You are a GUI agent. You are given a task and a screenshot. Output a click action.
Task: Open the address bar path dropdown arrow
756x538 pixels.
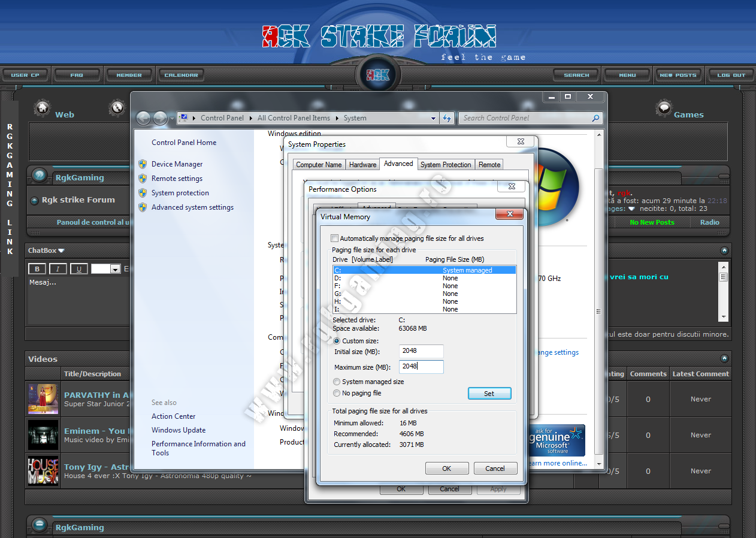pos(434,119)
